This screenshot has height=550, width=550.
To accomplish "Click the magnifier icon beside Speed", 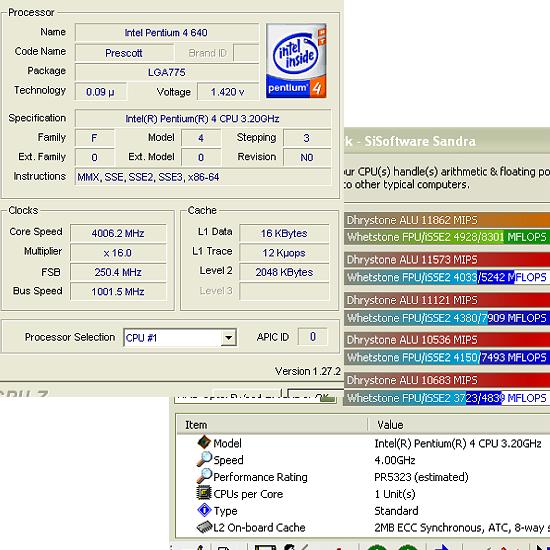I will pos(204,459).
